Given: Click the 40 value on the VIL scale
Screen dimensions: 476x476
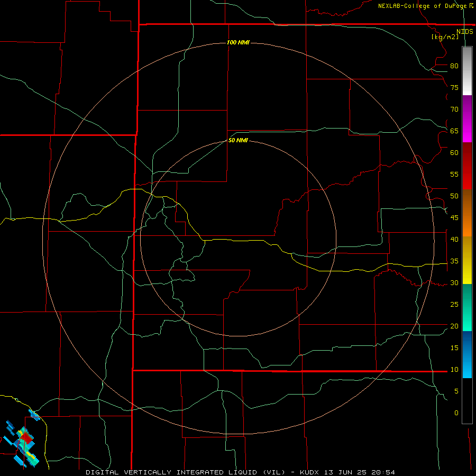Looking at the screenshot, I should pos(454,240).
